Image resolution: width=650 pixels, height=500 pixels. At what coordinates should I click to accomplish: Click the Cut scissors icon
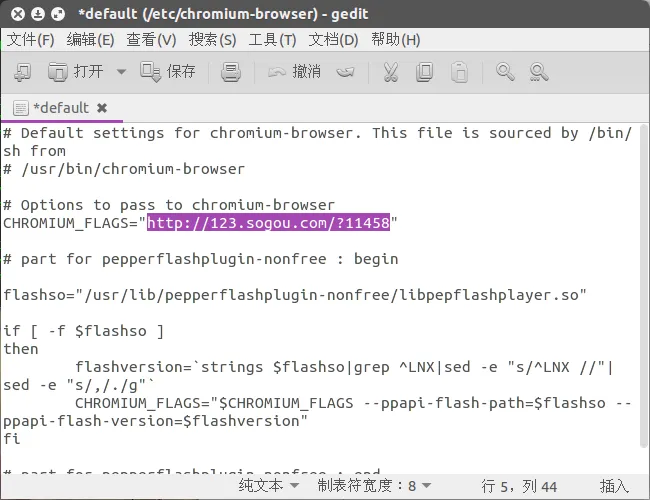(x=390, y=72)
